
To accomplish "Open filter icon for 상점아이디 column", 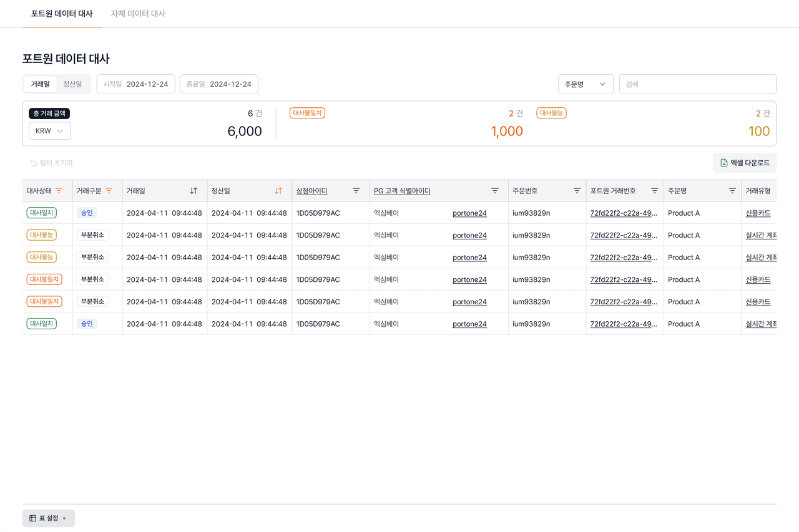I will tap(356, 191).
